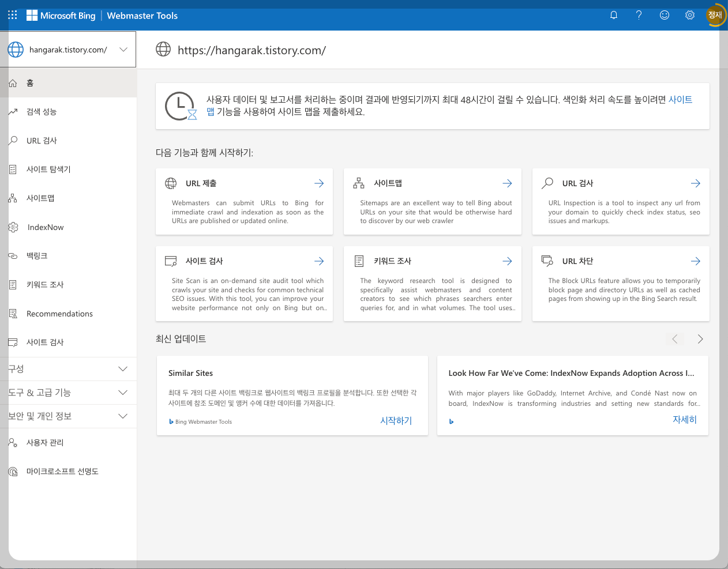This screenshot has width=728, height=569.
Task: Click the globe icon on URL 제출 card
Action: click(x=171, y=183)
